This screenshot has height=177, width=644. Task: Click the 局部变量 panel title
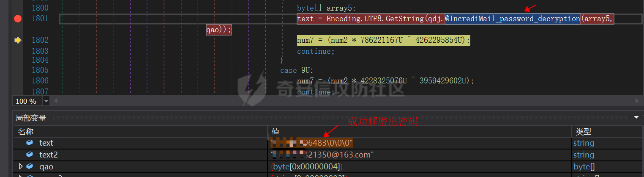point(31,118)
